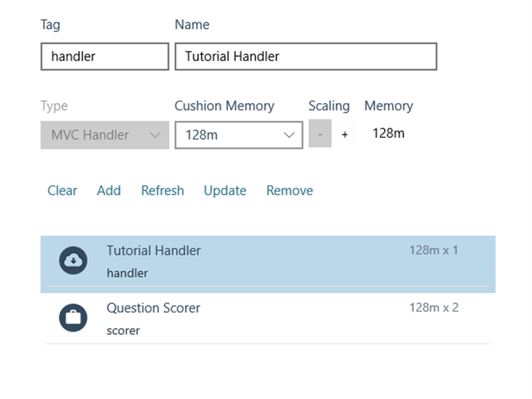Decrease scaling with the minus button
532x399 pixels.
pos(320,134)
